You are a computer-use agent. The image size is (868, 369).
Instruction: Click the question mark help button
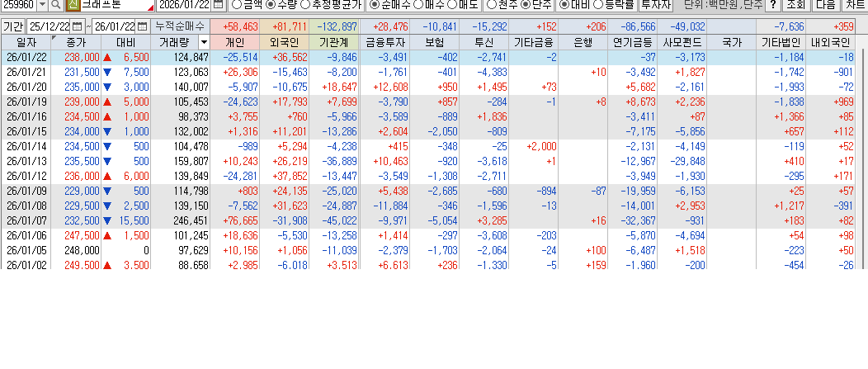click(x=772, y=5)
